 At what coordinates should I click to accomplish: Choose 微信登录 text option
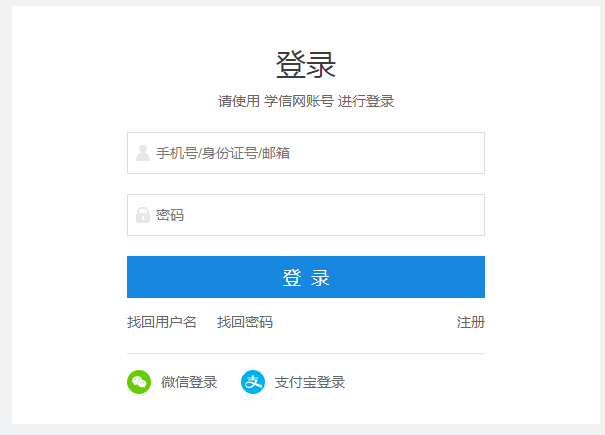(189, 382)
